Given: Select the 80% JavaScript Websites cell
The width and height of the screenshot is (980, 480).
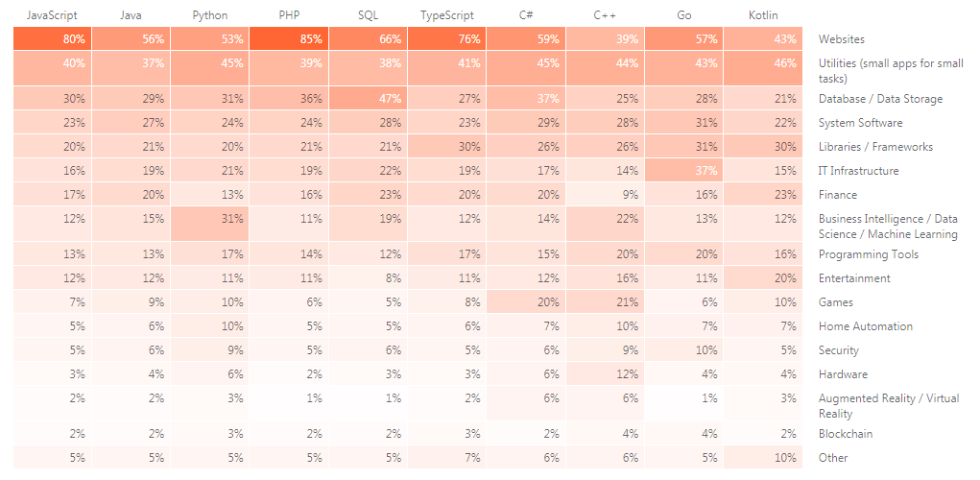Looking at the screenshot, I should pyautogui.click(x=53, y=39).
